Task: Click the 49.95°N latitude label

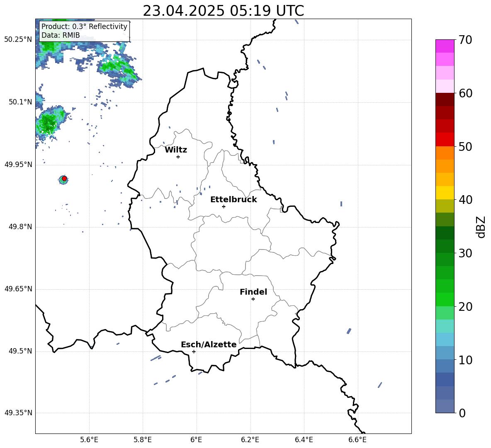Action: tap(18, 165)
